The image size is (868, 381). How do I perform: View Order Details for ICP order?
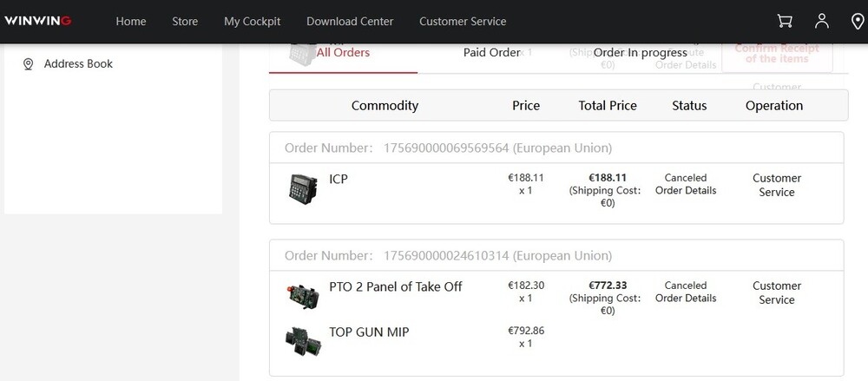[x=686, y=191]
